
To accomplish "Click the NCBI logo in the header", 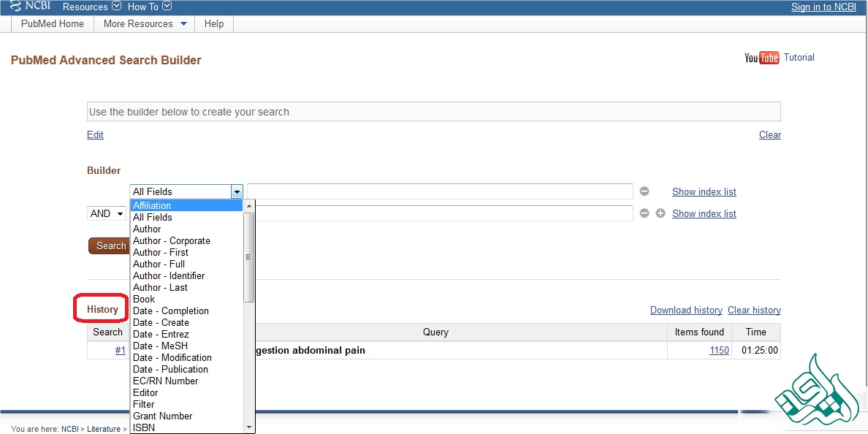I will click(31, 7).
